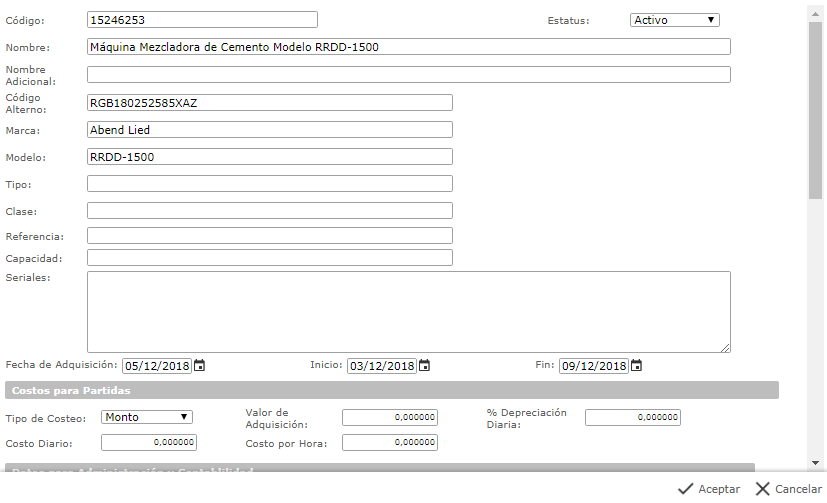Click the % Depreciación Diaria field

(x=632, y=417)
